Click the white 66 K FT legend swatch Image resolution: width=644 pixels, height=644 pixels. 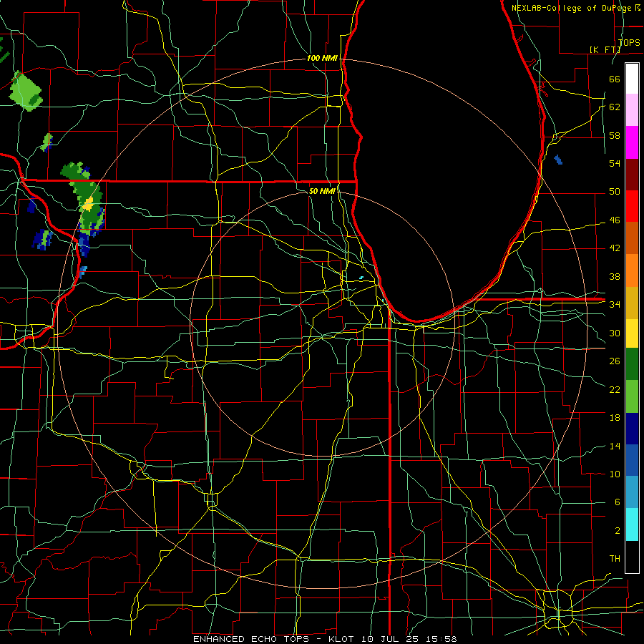pyautogui.click(x=632, y=79)
